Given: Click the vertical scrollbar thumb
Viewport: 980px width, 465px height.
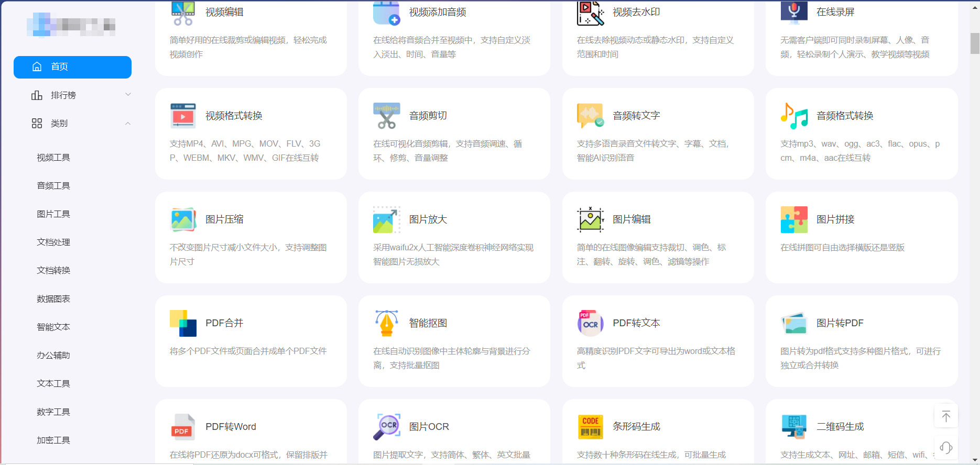Looking at the screenshot, I should [x=975, y=43].
